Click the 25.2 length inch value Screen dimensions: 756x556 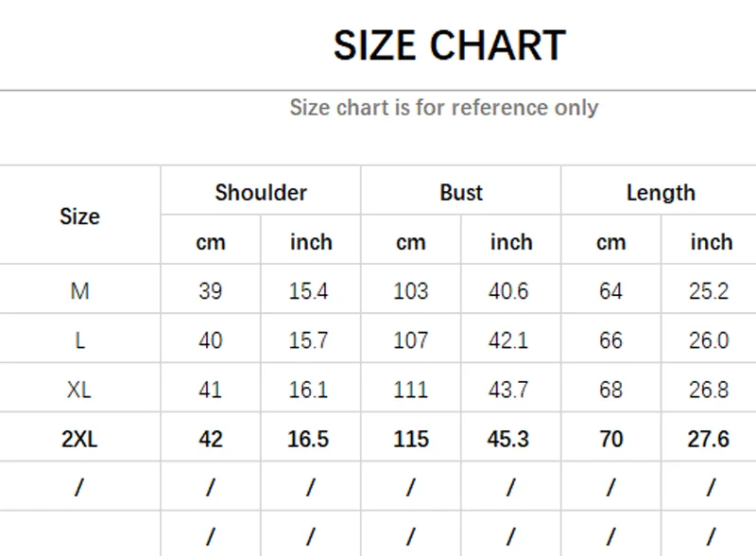point(709,291)
